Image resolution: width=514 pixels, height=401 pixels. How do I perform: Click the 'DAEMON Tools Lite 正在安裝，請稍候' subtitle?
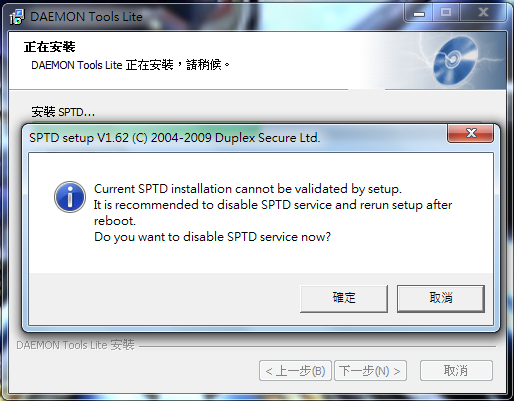130,65
